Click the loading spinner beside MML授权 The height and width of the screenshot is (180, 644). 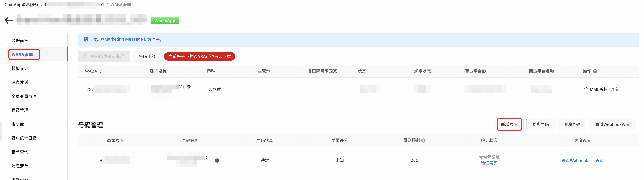pos(586,89)
